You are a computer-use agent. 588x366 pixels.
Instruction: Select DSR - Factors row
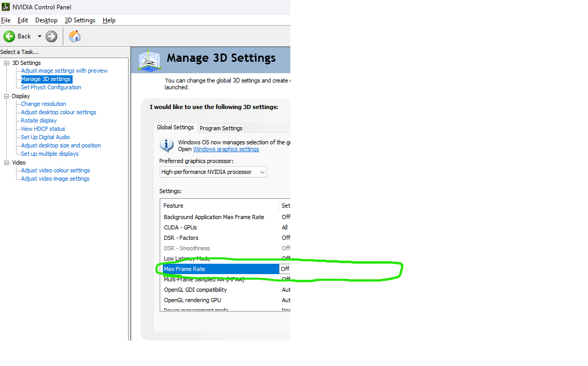click(x=226, y=238)
